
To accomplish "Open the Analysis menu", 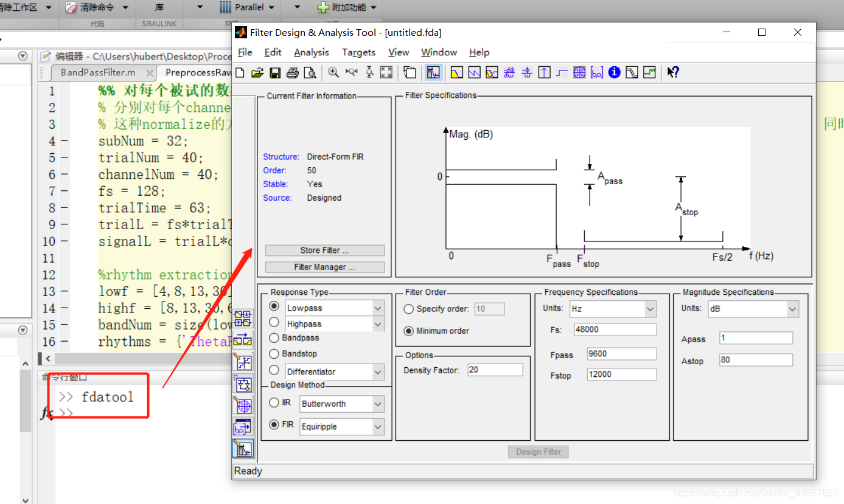I will [x=311, y=52].
